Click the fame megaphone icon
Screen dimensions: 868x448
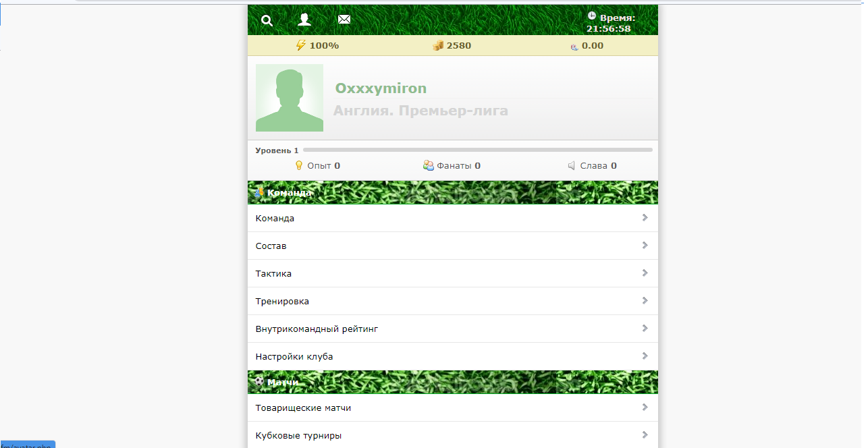pos(572,165)
